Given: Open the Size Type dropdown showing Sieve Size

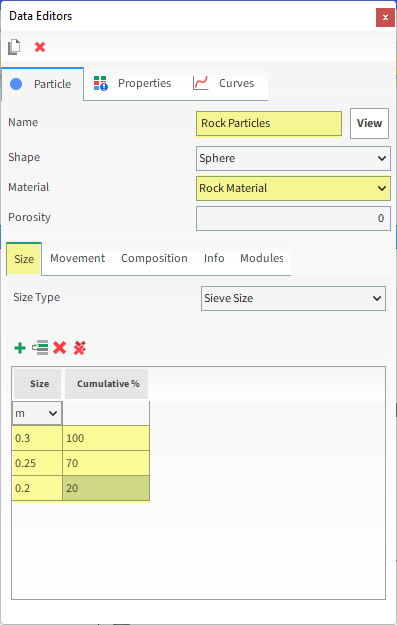Looking at the screenshot, I should [293, 298].
